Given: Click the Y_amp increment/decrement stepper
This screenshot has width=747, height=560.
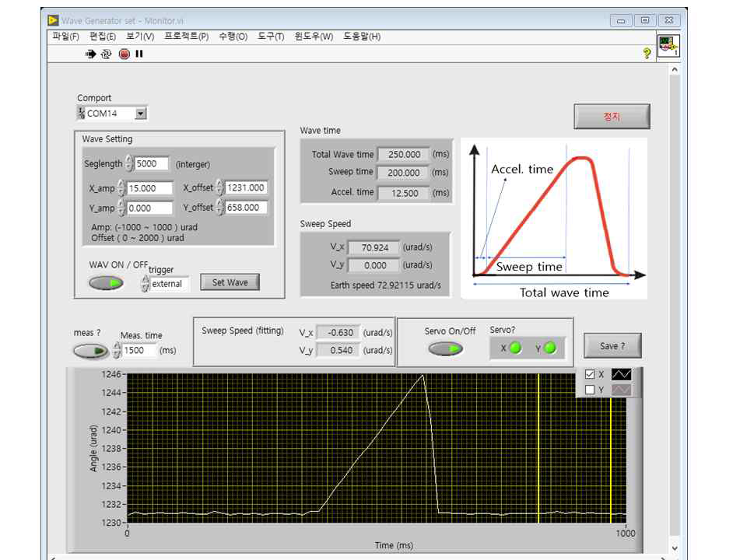Looking at the screenshot, I should [x=121, y=208].
